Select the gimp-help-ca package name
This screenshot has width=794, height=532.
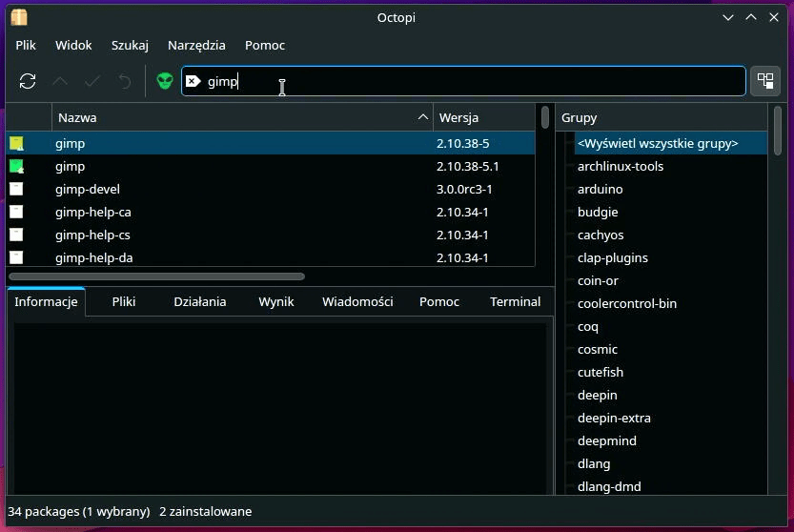[93, 212]
